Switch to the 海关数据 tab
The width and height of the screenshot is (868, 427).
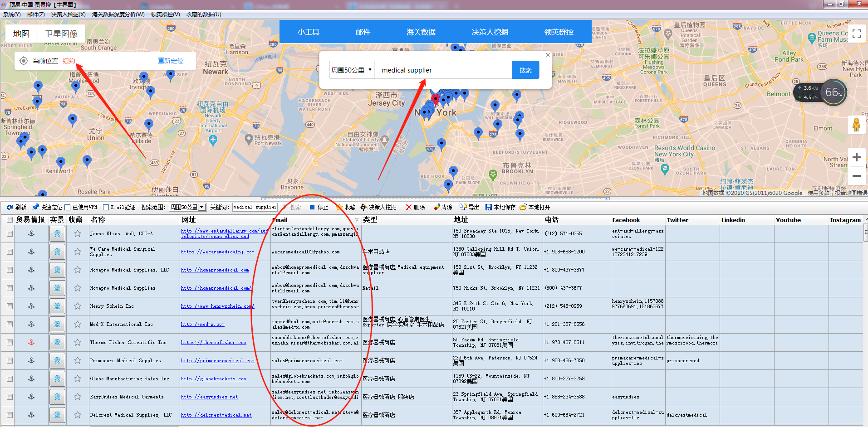421,32
